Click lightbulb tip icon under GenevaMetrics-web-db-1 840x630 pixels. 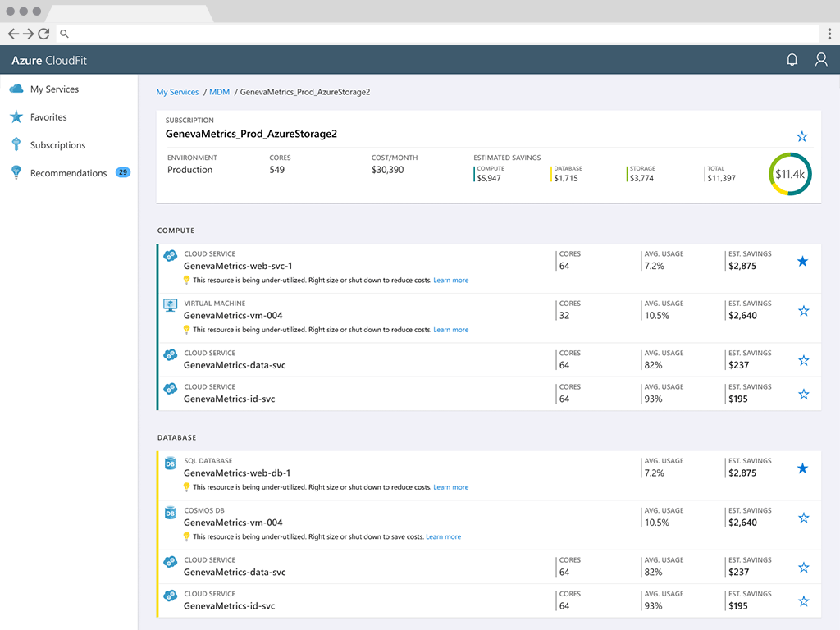click(186, 487)
